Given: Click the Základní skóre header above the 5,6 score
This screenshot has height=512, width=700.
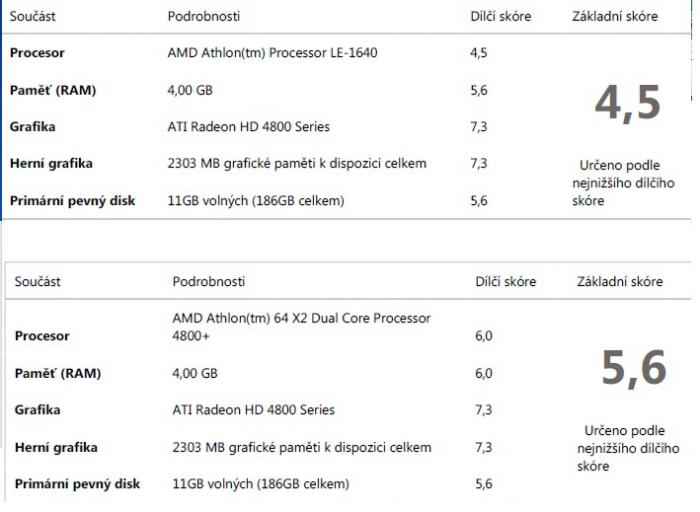Looking at the screenshot, I should (620, 282).
